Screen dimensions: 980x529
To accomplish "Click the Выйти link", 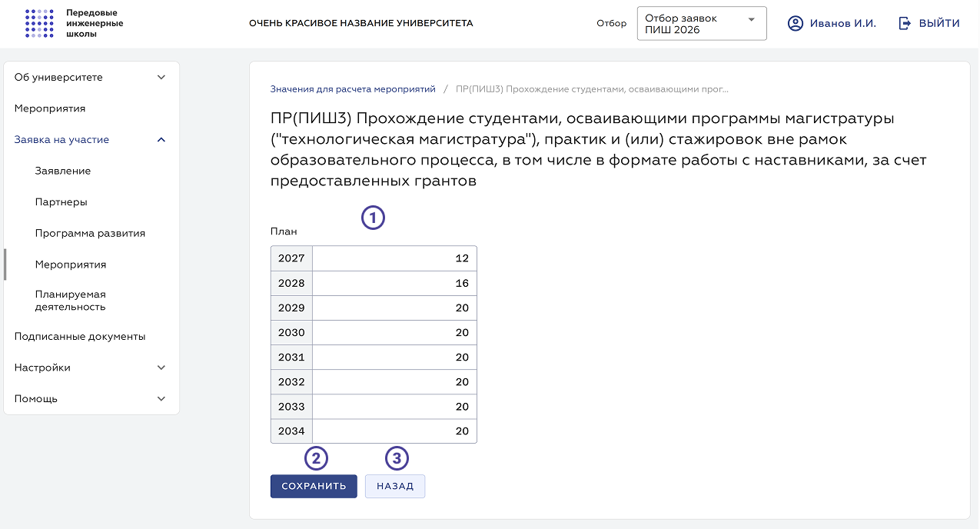I will [939, 23].
